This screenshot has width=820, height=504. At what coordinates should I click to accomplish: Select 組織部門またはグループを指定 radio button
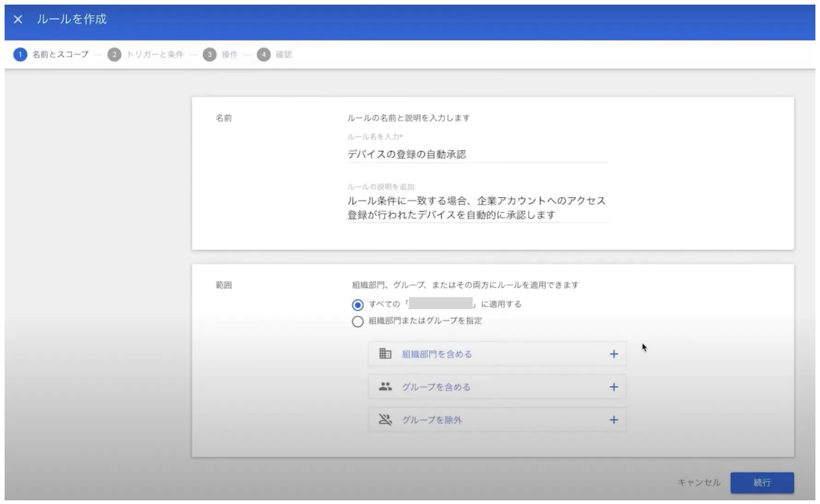point(357,322)
